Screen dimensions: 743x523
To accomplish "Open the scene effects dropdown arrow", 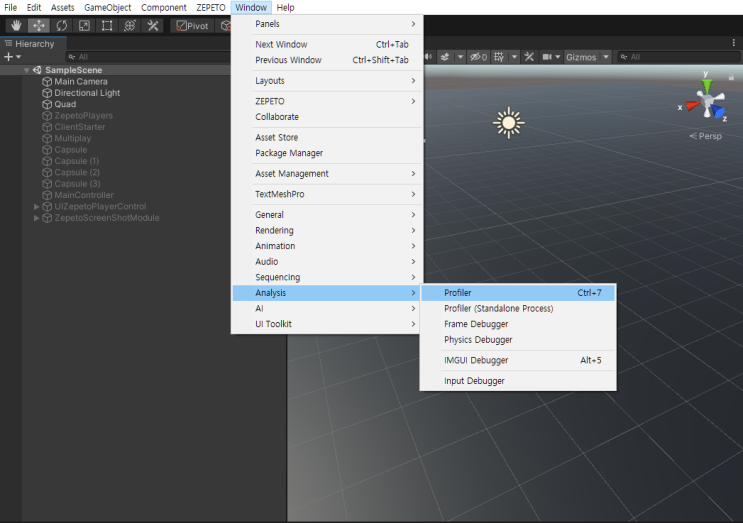I will (460, 57).
